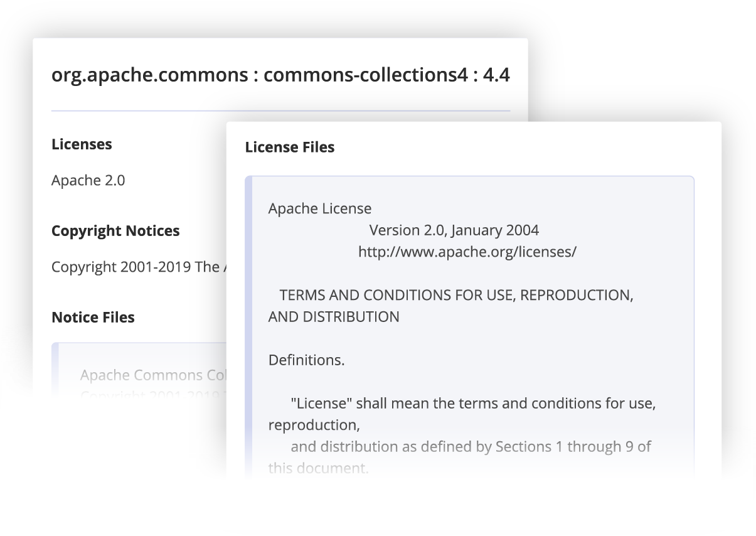Select the License Files heading

(x=290, y=147)
